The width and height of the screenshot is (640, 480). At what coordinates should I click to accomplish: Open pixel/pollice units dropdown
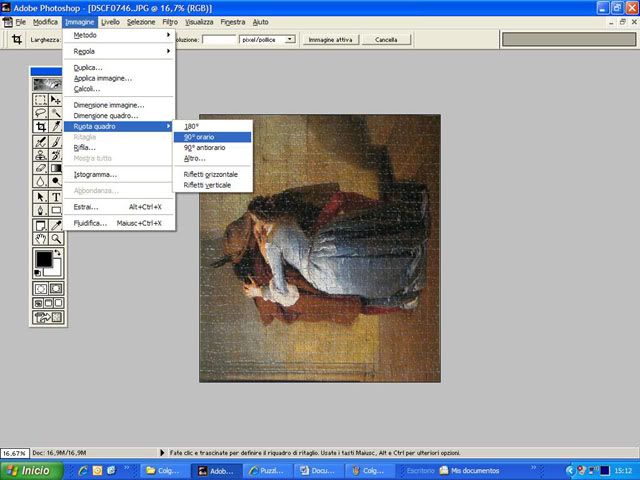point(290,40)
